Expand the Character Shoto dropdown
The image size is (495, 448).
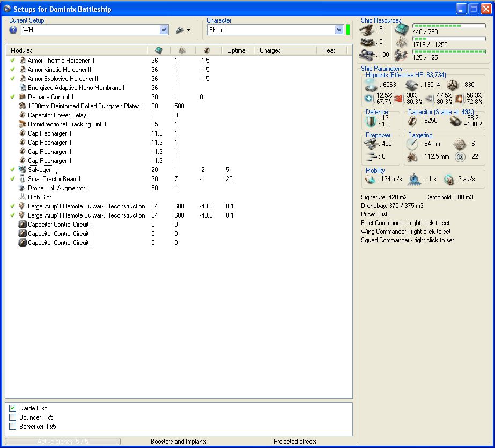(339, 30)
